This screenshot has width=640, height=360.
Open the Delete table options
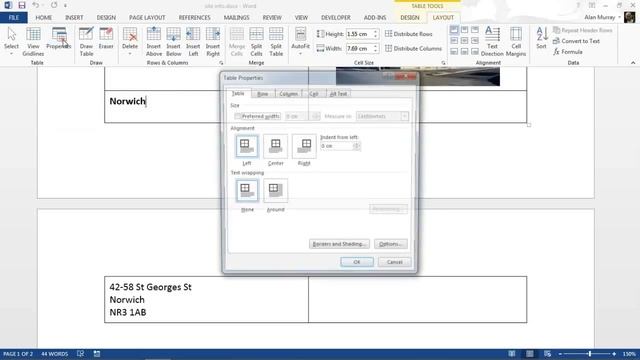coord(130,42)
